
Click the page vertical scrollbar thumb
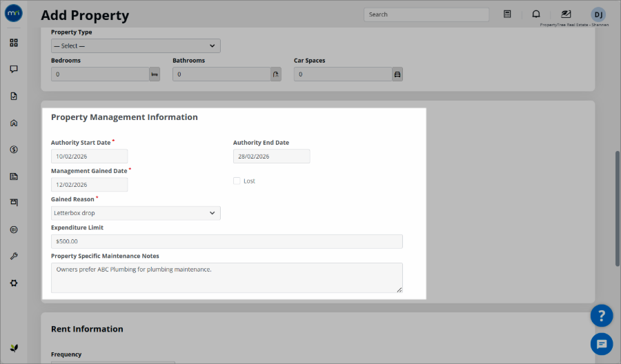618,208
